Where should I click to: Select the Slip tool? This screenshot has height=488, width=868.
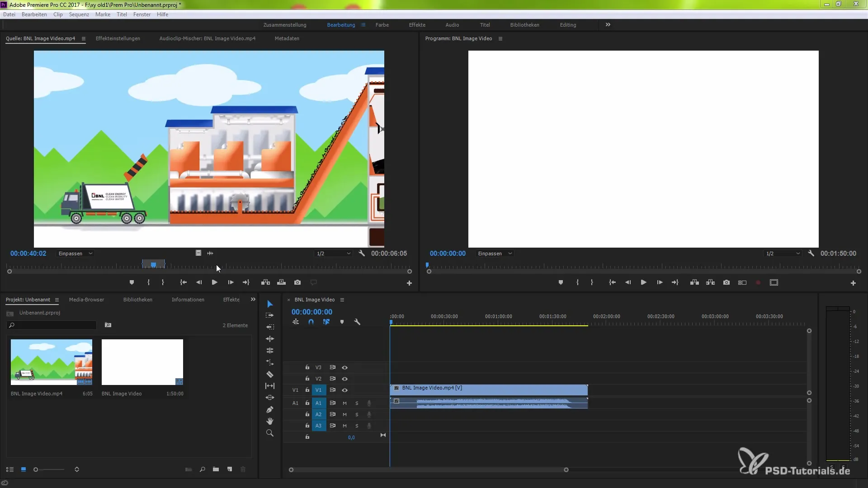click(270, 386)
